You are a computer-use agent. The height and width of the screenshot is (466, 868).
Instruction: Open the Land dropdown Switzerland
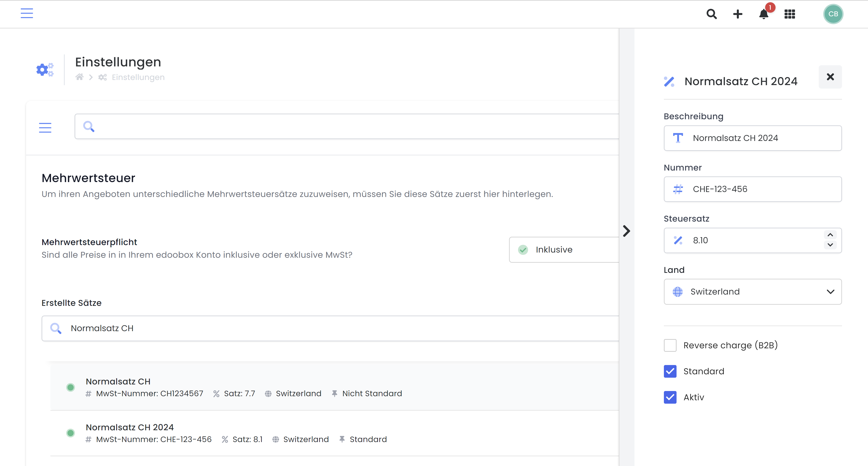753,292
